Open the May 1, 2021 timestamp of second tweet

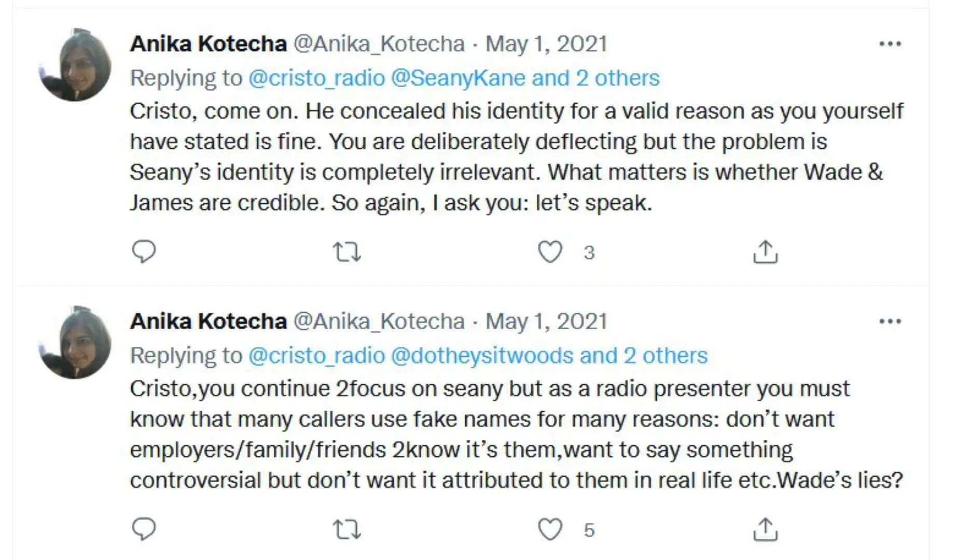(546, 321)
